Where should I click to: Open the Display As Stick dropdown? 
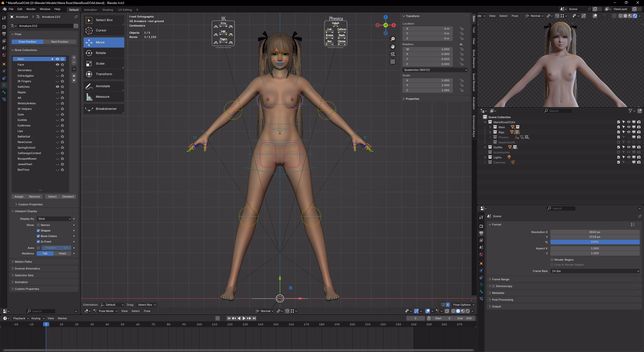(x=54, y=219)
